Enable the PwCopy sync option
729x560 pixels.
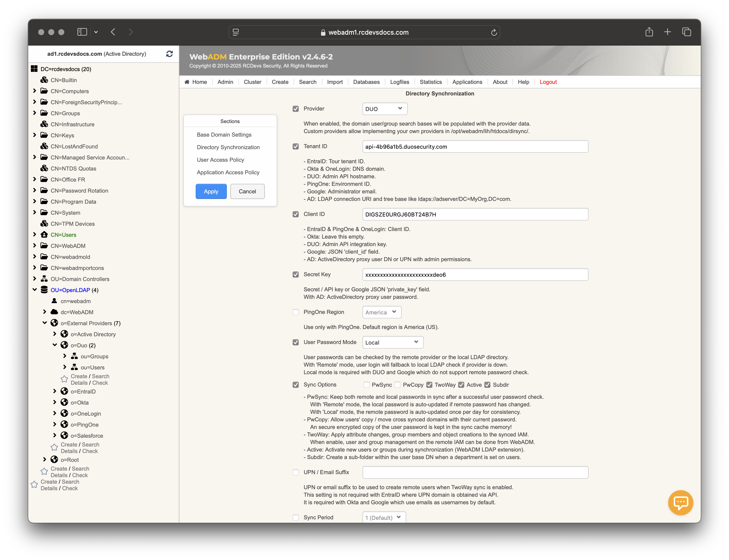397,385
